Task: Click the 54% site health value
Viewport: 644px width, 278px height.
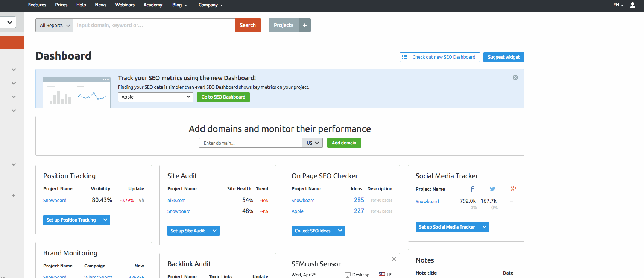Action: (x=248, y=200)
